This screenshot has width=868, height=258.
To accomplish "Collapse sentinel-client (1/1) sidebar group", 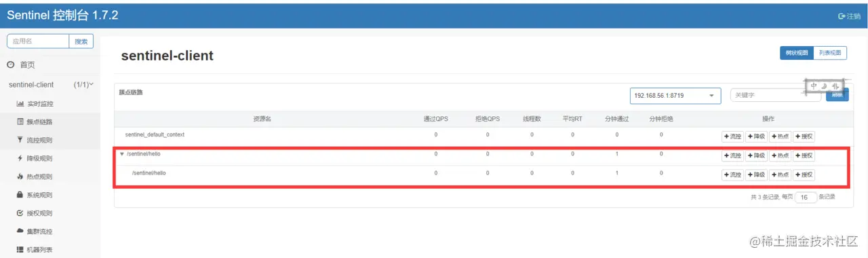I will click(x=51, y=85).
